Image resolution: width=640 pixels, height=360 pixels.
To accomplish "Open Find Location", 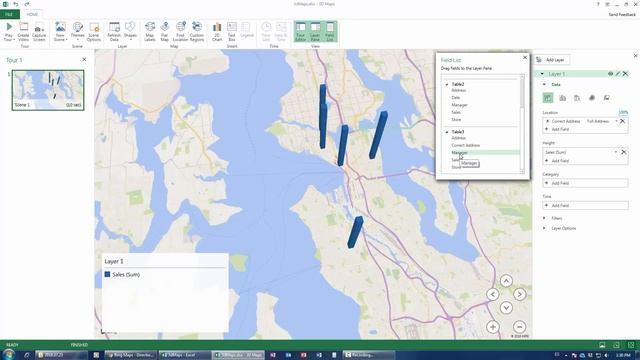I will click(180, 31).
